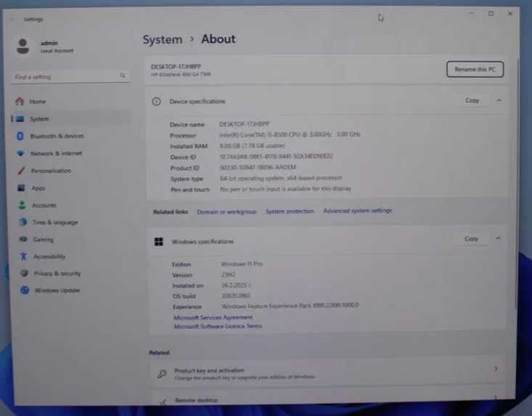Click the Privacy & security shield icon
This screenshot has height=416, width=532.
(x=24, y=273)
